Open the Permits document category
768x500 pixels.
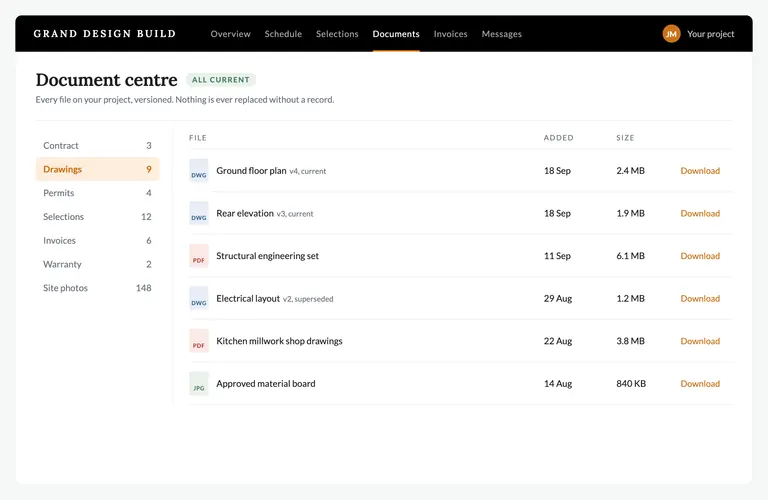[x=97, y=193]
